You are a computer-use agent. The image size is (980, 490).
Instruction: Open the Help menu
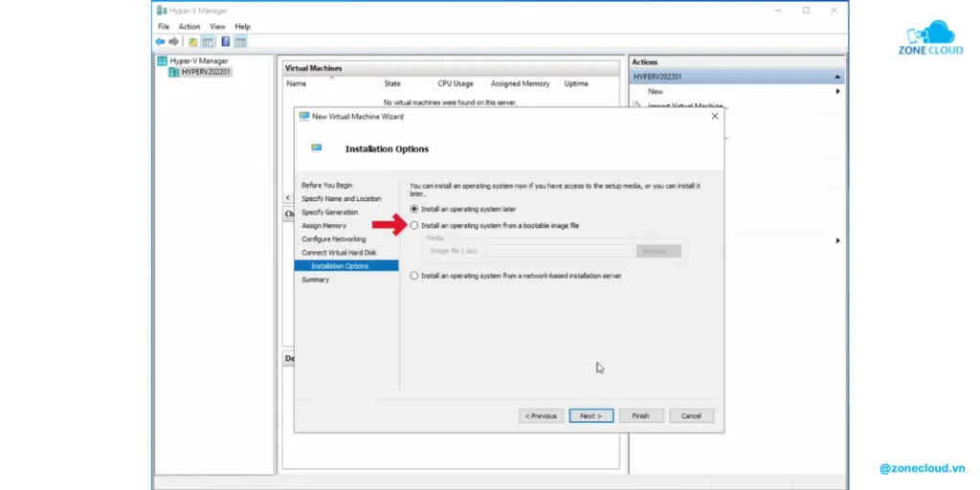tap(242, 26)
